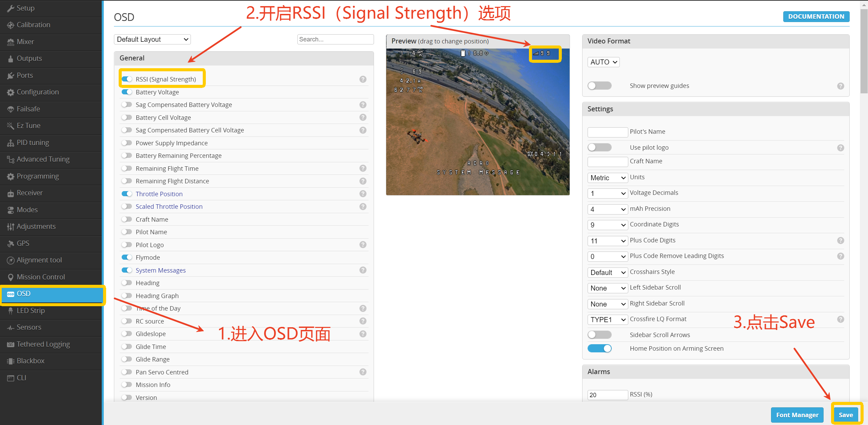Toggle Home Position on Arming Screen
The width and height of the screenshot is (868, 425).
point(599,348)
